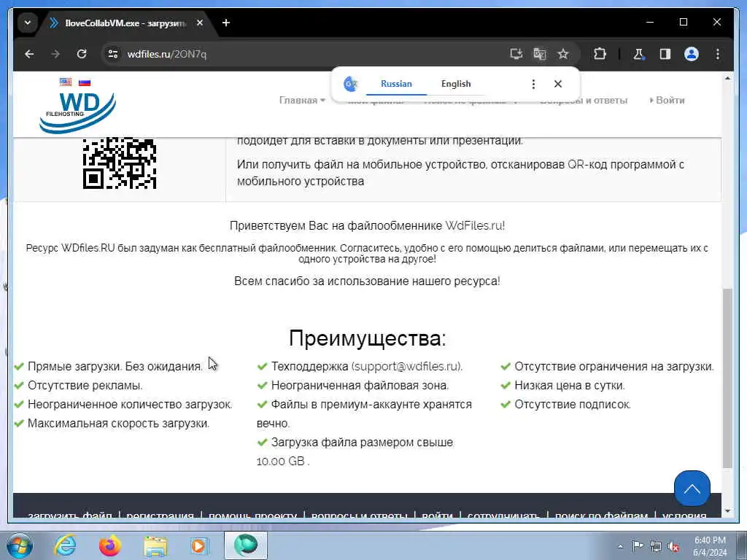Click text Отсутствие подписок.
The height and width of the screenshot is (560, 747).
(x=573, y=405)
